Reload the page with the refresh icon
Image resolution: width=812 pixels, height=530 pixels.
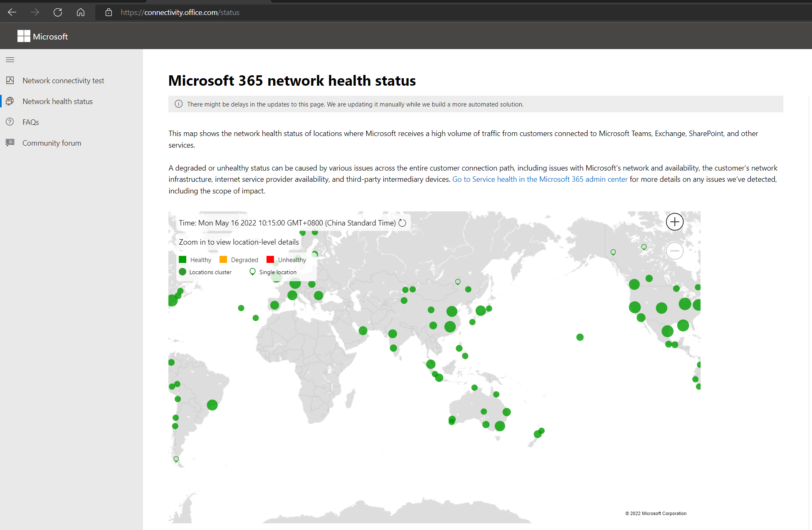58,12
